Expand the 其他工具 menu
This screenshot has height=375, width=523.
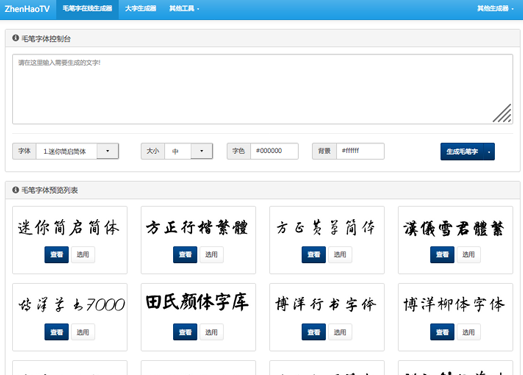pos(184,9)
